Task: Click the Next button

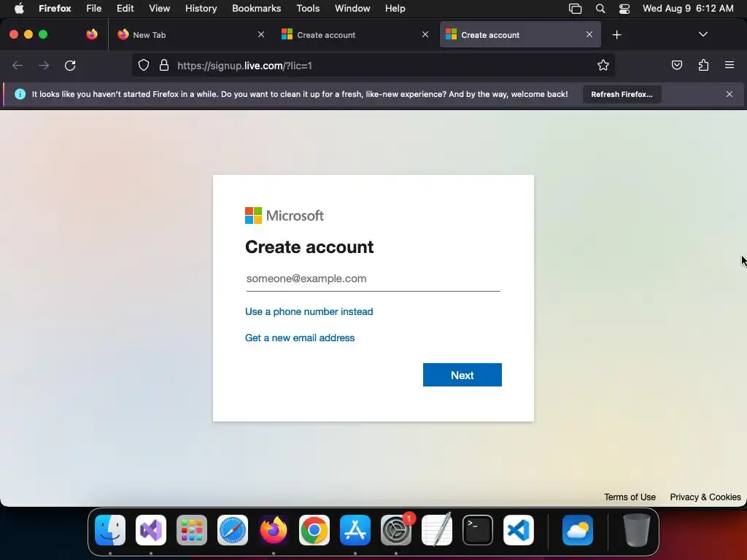Action: point(462,375)
